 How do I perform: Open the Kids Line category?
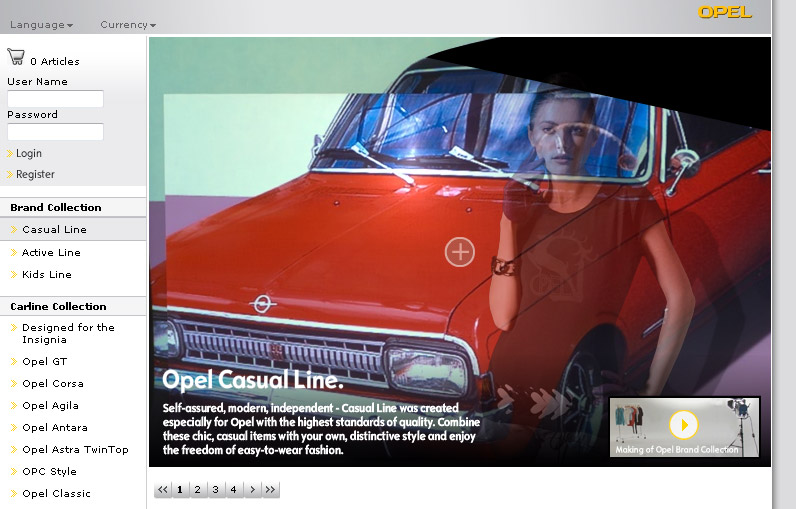tap(47, 274)
